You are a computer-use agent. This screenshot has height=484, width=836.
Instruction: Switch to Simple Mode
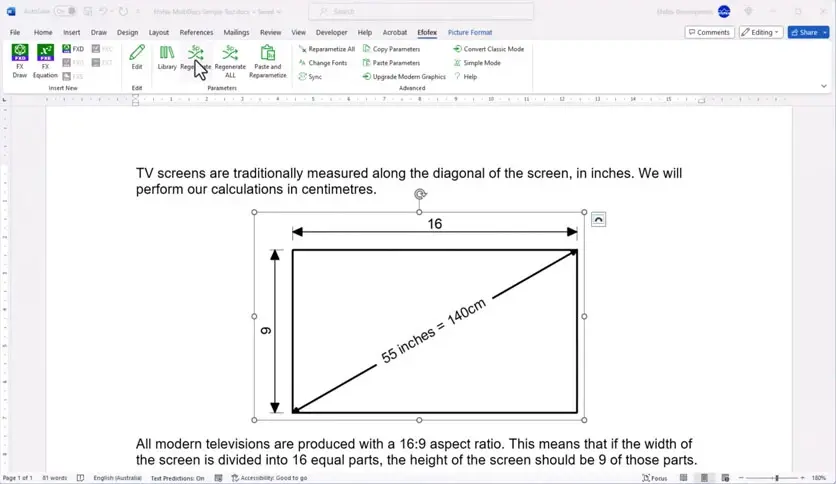(477, 63)
